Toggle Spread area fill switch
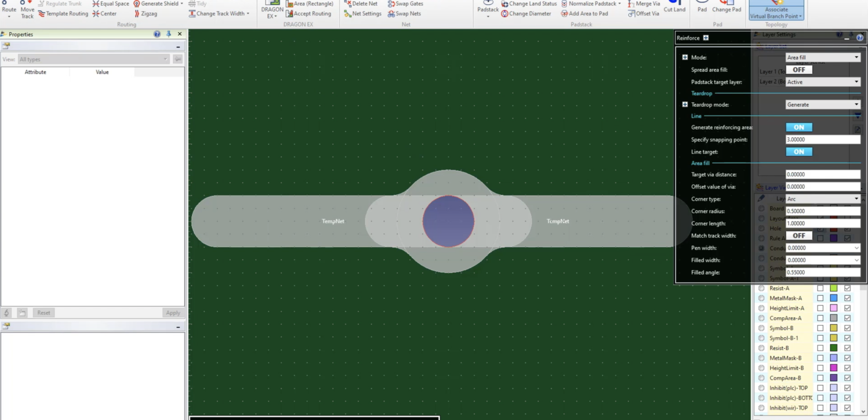Image resolution: width=868 pixels, height=420 pixels. tap(798, 70)
